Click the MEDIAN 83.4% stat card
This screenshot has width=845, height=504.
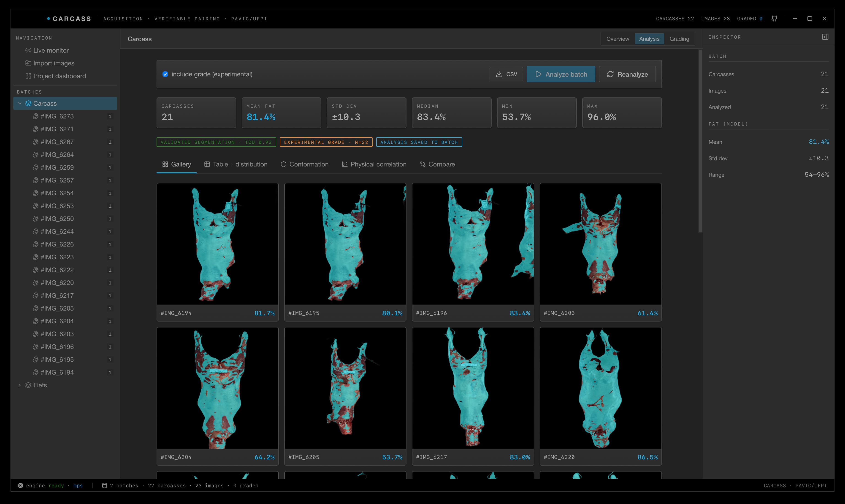(452, 113)
